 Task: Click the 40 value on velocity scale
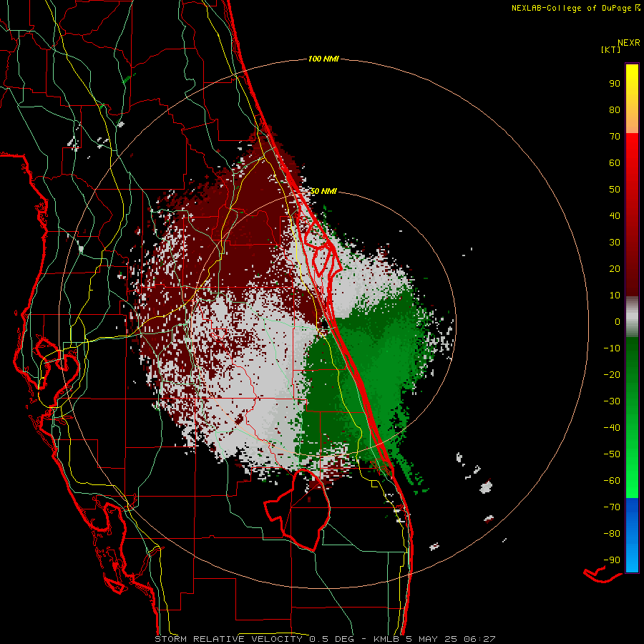(x=615, y=215)
